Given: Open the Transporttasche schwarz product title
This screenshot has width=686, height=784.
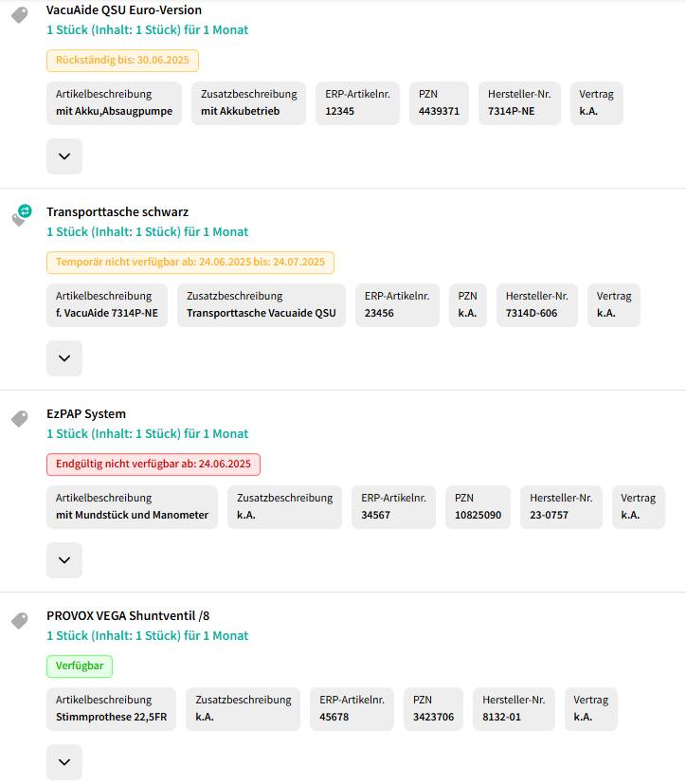Looking at the screenshot, I should coord(117,211).
